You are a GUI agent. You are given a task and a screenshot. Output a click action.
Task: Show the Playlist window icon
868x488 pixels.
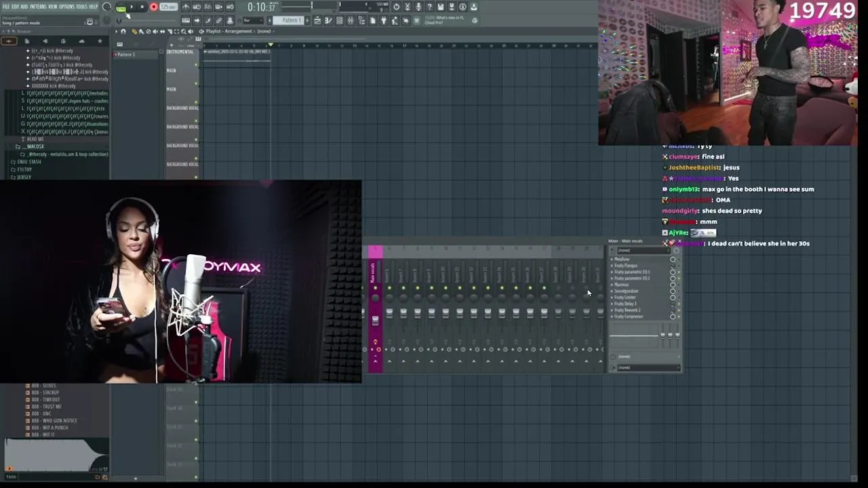[317, 20]
